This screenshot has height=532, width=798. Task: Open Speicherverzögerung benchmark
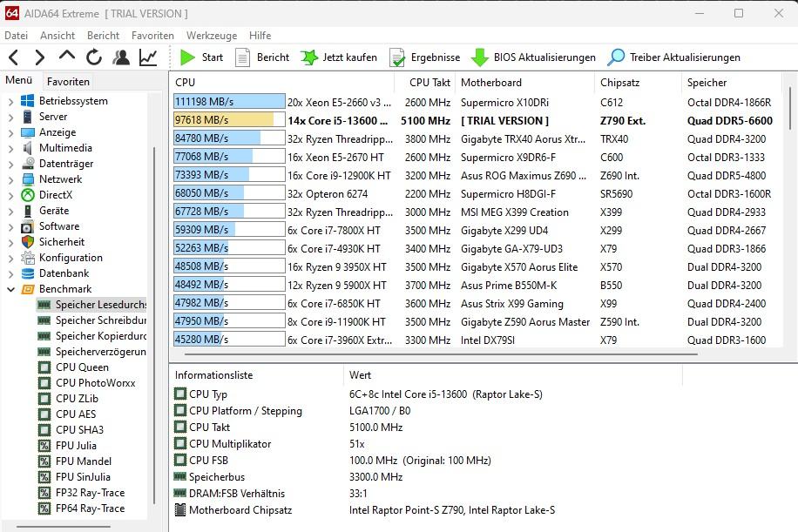click(x=101, y=352)
